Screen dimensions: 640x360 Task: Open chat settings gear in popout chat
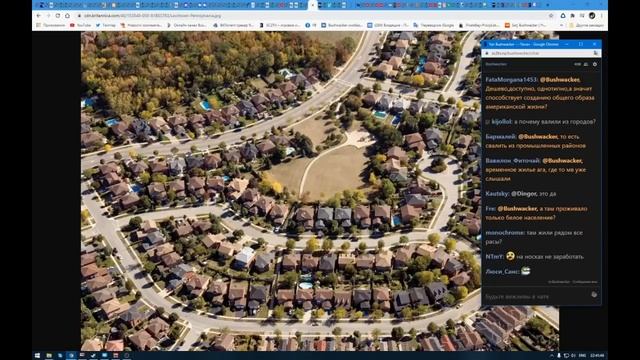595,64
